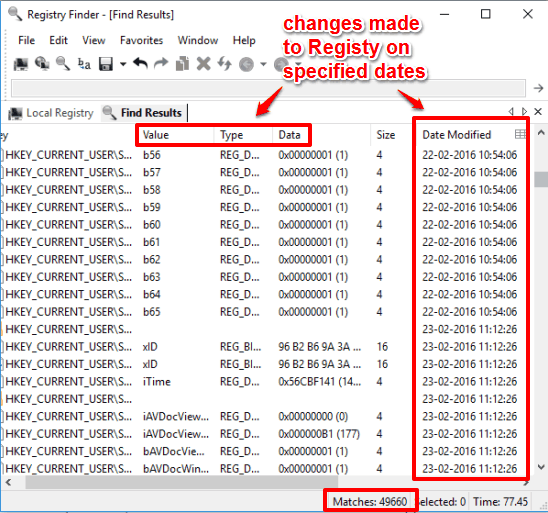
Task: Click the data cell 0x00000000 (0)
Action: [x=313, y=417]
